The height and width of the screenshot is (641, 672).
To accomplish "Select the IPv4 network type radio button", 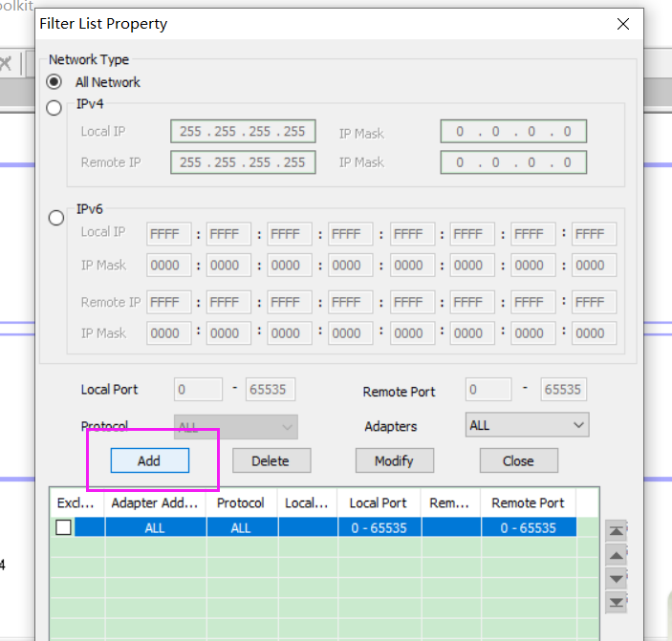I will point(54,108).
